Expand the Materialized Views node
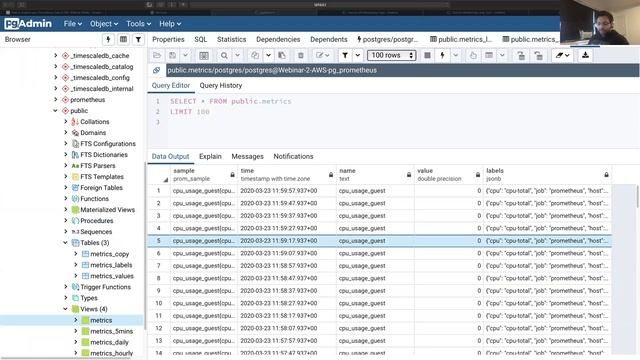This screenshot has width=640, height=360. coord(65,209)
